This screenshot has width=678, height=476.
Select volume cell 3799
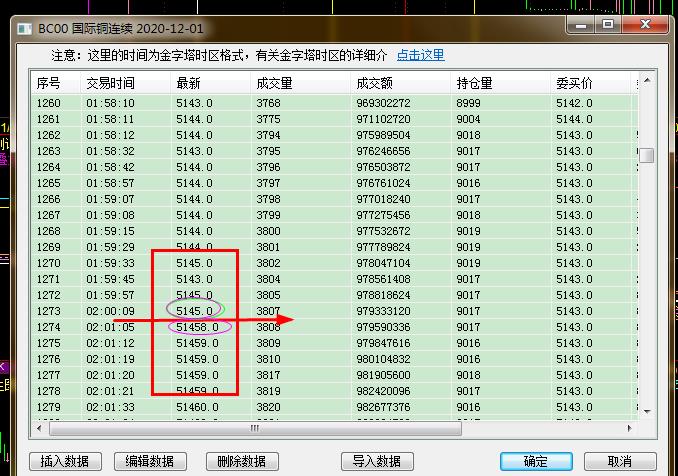(268, 215)
